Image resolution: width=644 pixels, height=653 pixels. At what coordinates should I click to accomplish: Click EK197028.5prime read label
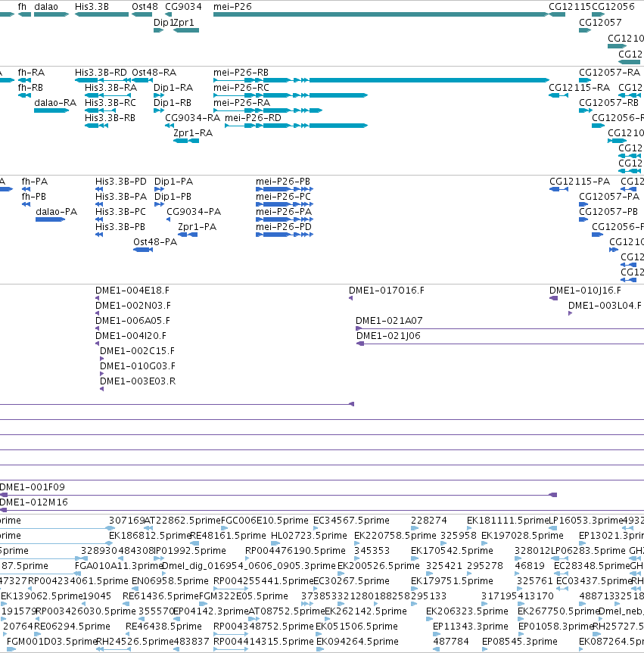(522, 536)
